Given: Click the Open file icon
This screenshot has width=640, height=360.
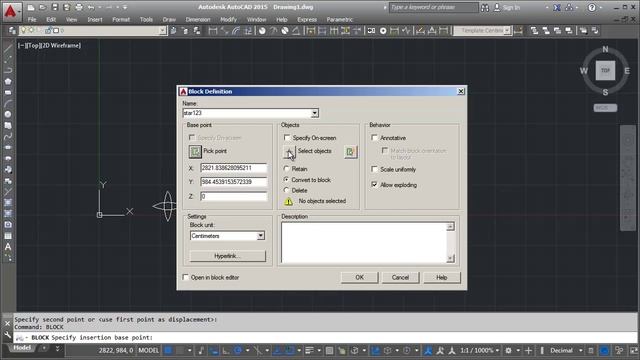Looking at the screenshot, I should (x=42, y=7).
